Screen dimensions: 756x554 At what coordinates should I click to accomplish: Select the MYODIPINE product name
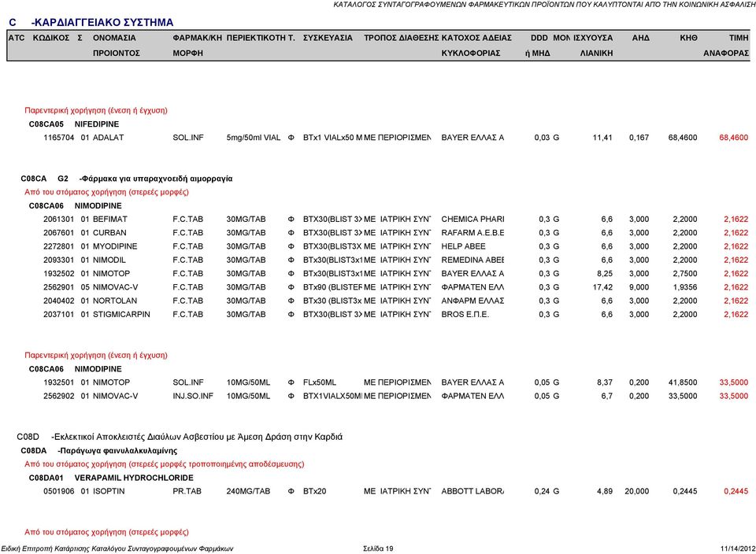coord(115,246)
